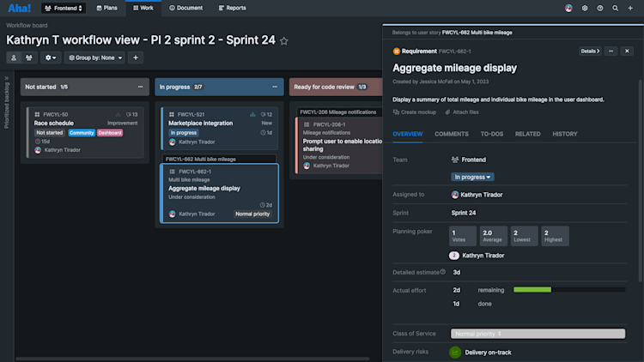Close the requirement detail panel
Screen dimensions: 644x362
627,51
